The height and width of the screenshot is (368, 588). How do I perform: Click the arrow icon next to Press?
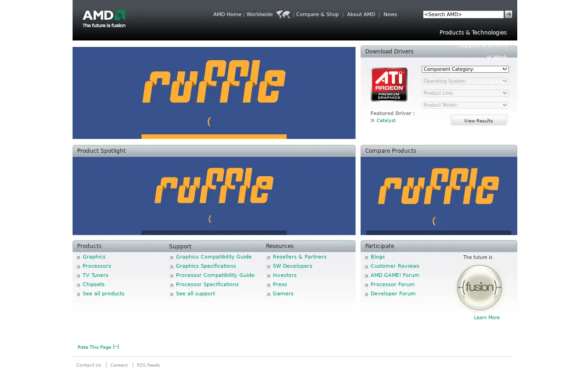click(268, 285)
